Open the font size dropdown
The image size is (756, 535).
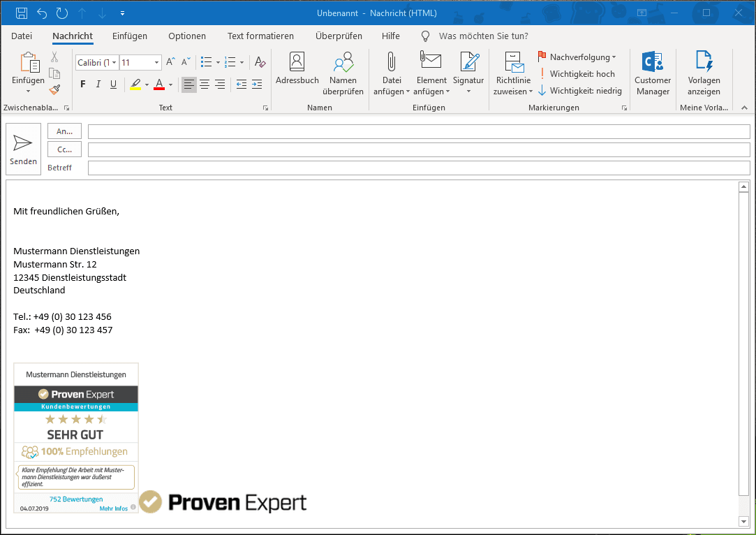point(156,63)
